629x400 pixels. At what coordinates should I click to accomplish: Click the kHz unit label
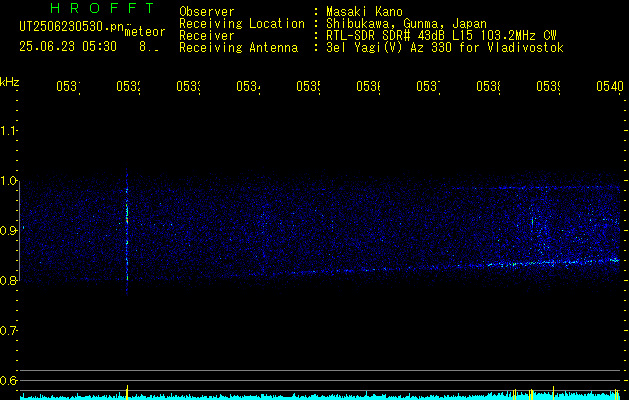point(9,82)
